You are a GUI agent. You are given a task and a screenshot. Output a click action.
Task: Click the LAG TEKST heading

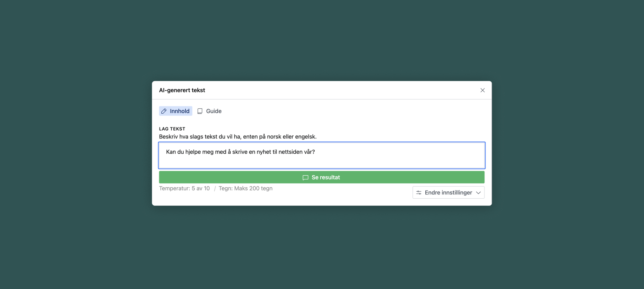pos(172,129)
